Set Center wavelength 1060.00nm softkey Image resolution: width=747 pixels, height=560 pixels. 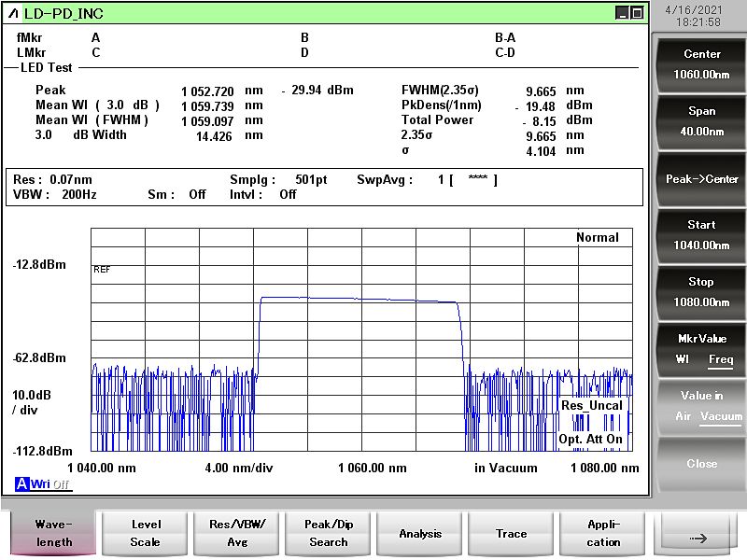701,64
